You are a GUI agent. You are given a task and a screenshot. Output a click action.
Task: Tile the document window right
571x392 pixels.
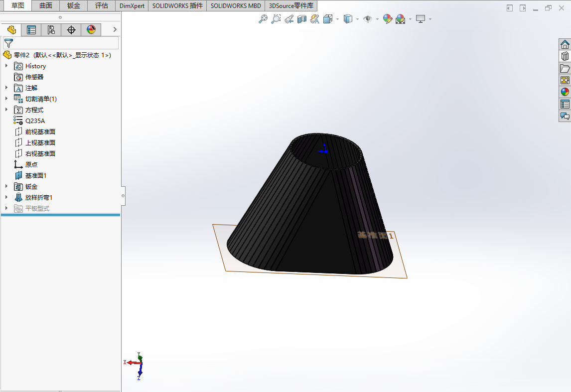point(523,8)
